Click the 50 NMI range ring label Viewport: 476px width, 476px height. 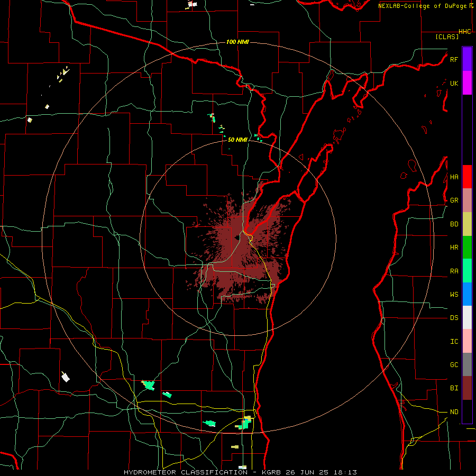(x=237, y=140)
